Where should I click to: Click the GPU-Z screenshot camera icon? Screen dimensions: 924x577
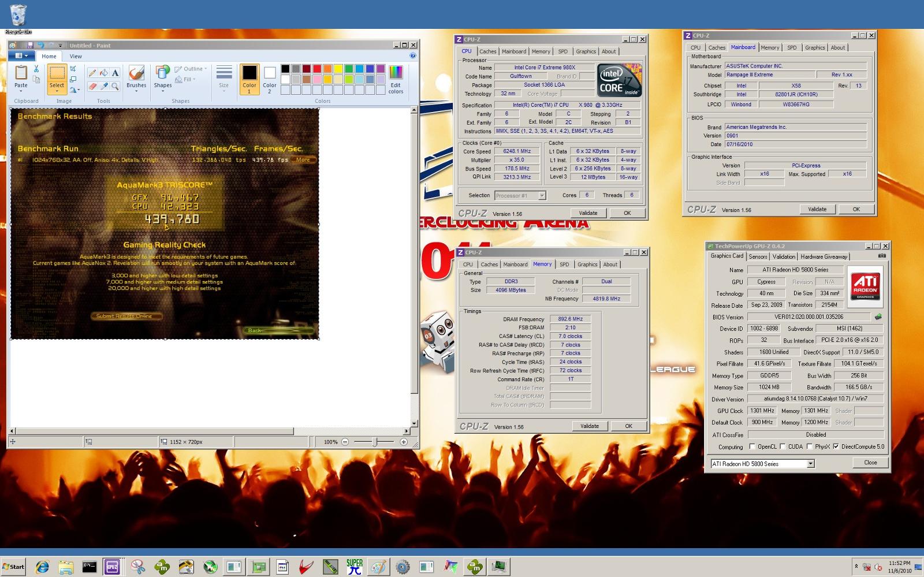click(882, 256)
